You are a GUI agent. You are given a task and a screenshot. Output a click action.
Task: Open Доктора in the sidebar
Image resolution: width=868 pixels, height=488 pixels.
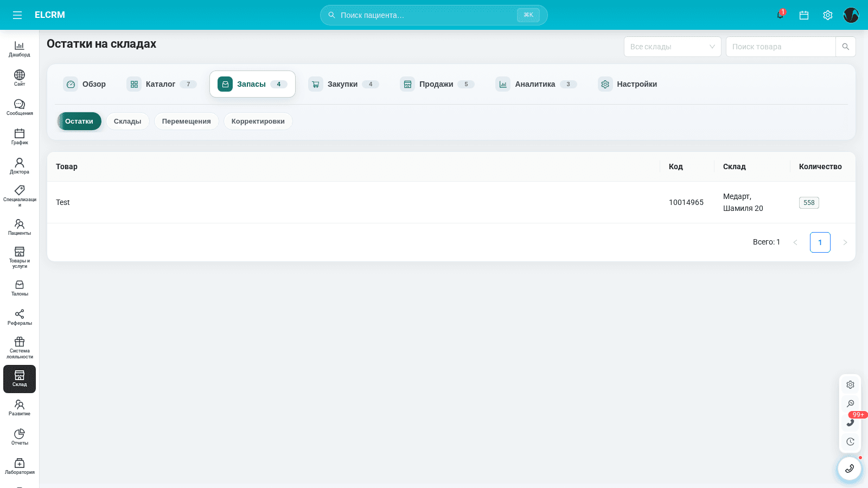[x=20, y=166]
